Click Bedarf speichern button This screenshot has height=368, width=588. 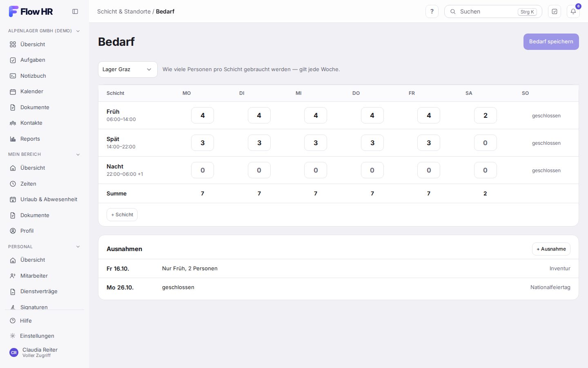pyautogui.click(x=551, y=42)
